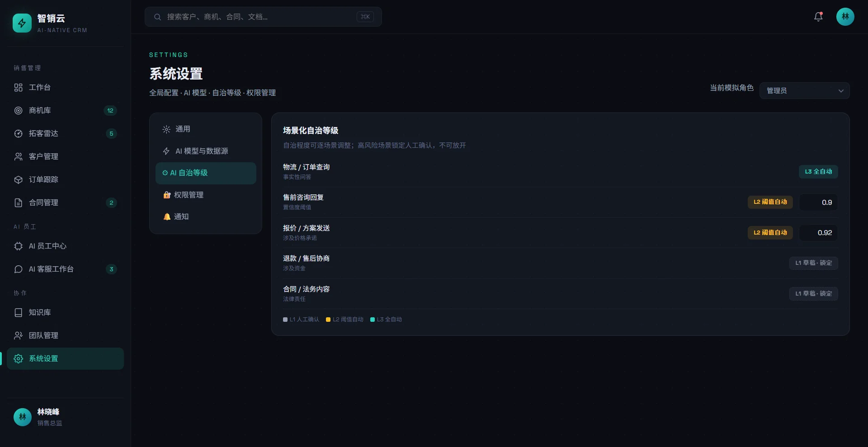Click the L1 人工确认 legend swatch
This screenshot has height=447, width=868.
point(285,320)
